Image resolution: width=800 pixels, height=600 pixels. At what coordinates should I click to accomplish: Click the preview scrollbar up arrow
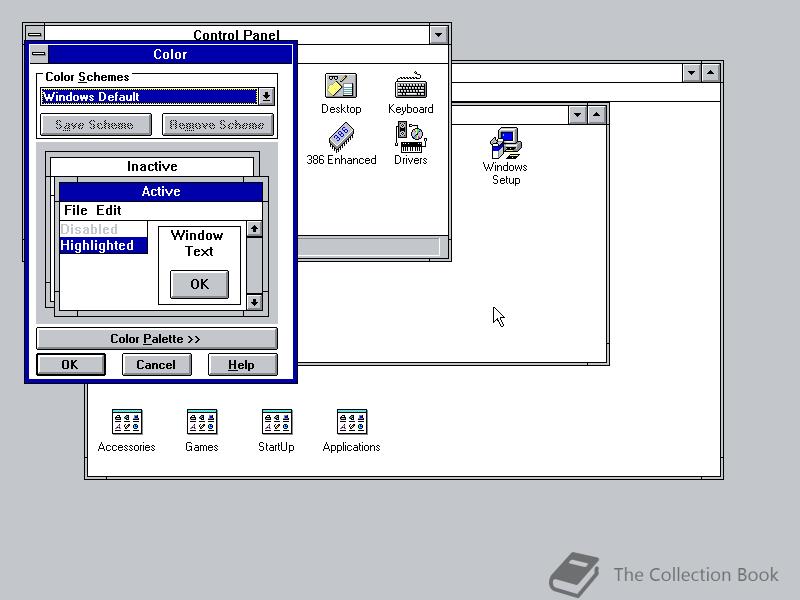254,229
